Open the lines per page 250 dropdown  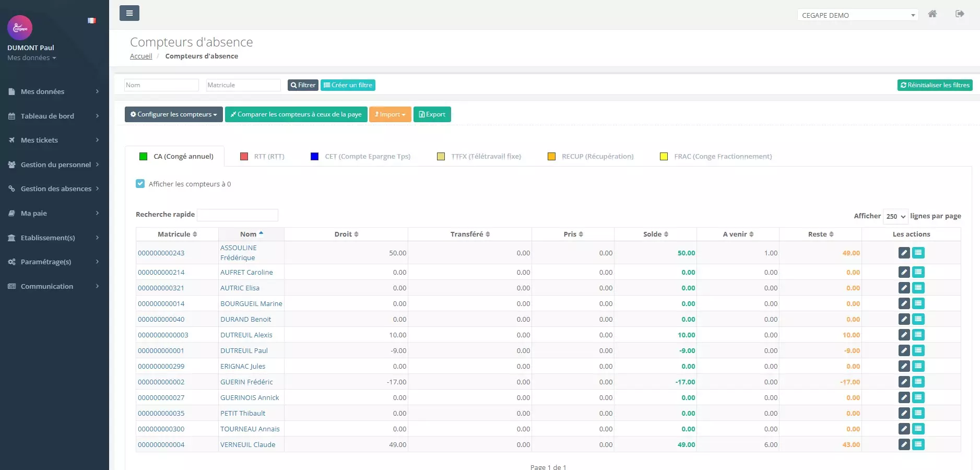(895, 216)
